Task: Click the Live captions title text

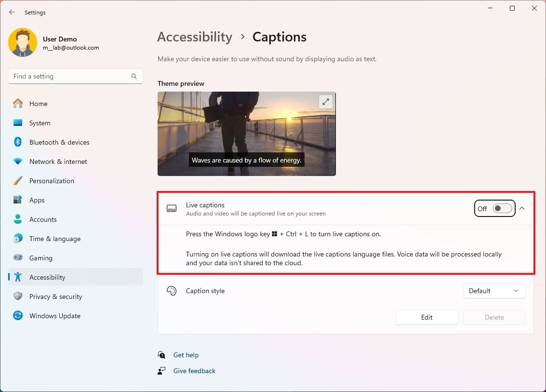Action: click(x=205, y=205)
